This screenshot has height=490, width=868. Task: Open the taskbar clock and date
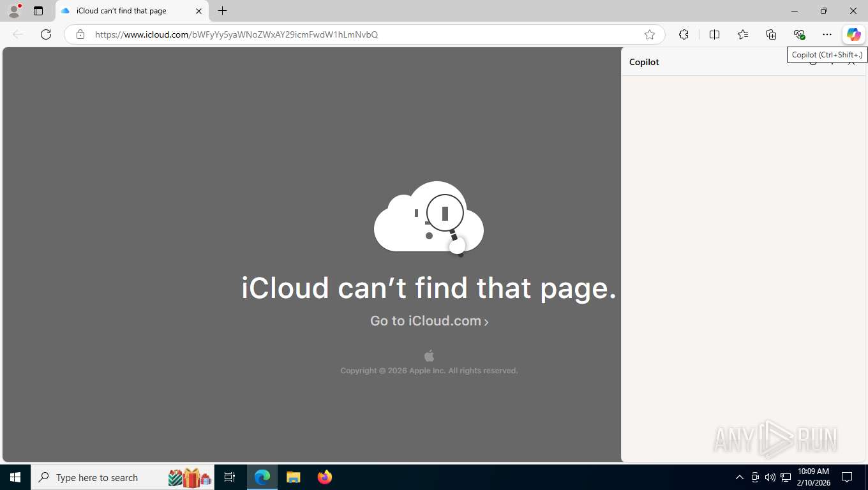pyautogui.click(x=813, y=477)
